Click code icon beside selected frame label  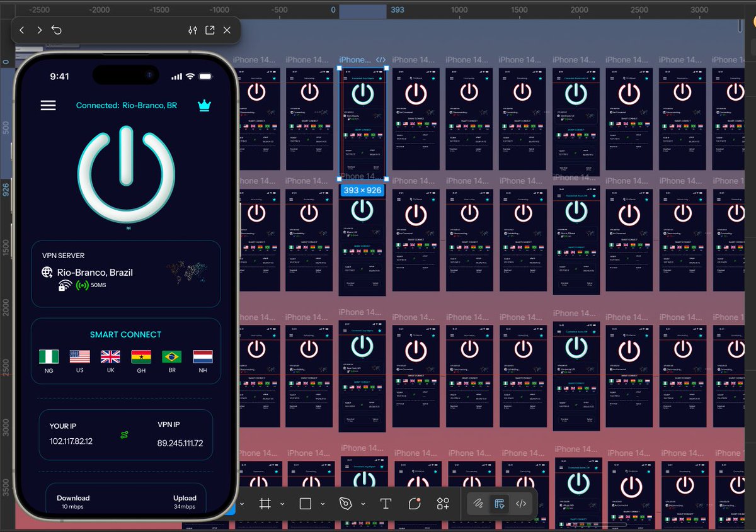tap(381, 60)
